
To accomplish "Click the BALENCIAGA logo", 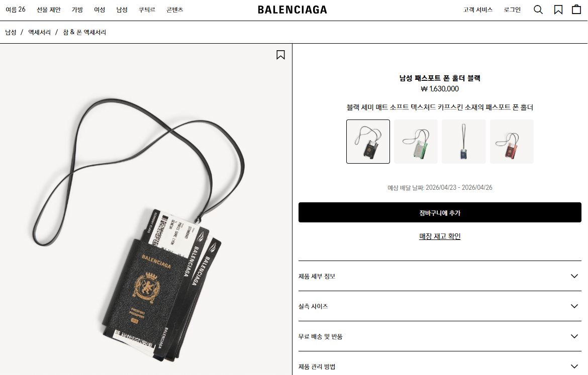I will click(x=292, y=10).
